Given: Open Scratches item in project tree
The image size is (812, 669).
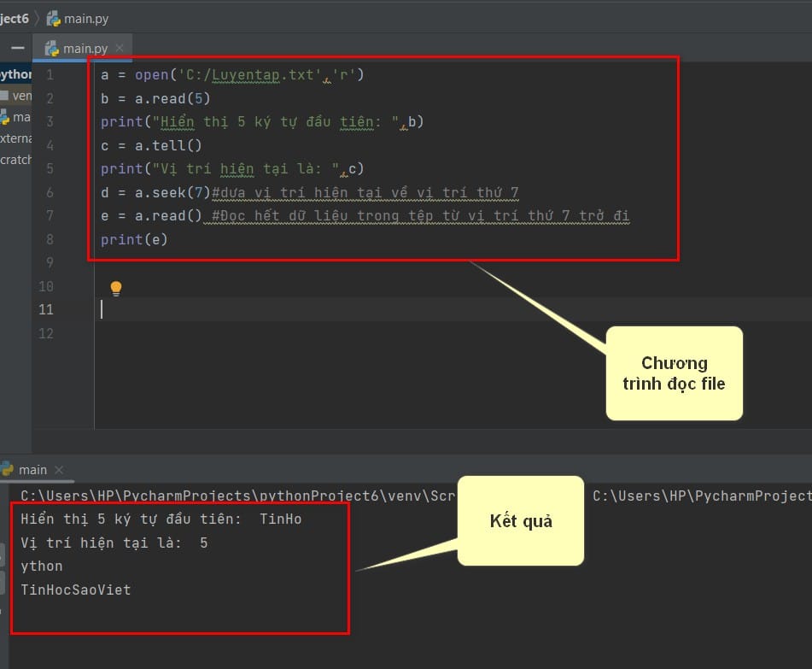Looking at the screenshot, I should pos(16,160).
